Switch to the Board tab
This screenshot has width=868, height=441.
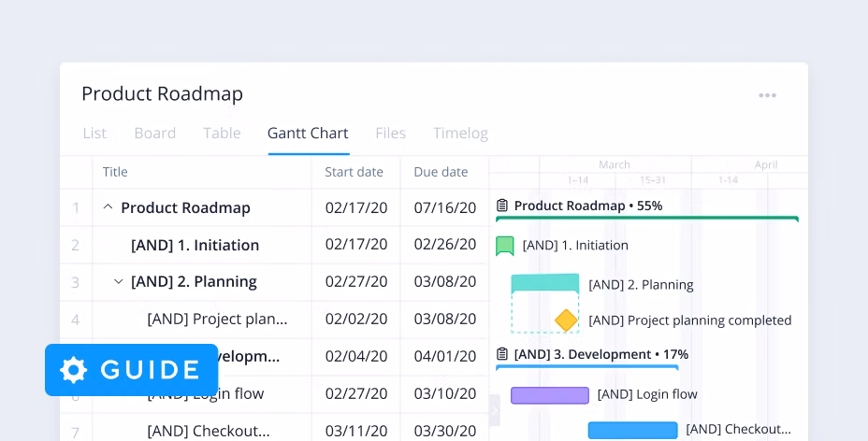pyautogui.click(x=154, y=133)
